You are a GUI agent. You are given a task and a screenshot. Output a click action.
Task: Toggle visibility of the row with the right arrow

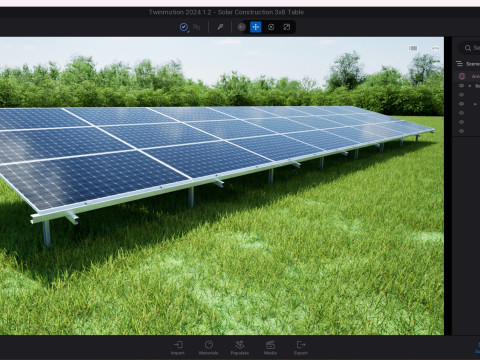(x=461, y=104)
